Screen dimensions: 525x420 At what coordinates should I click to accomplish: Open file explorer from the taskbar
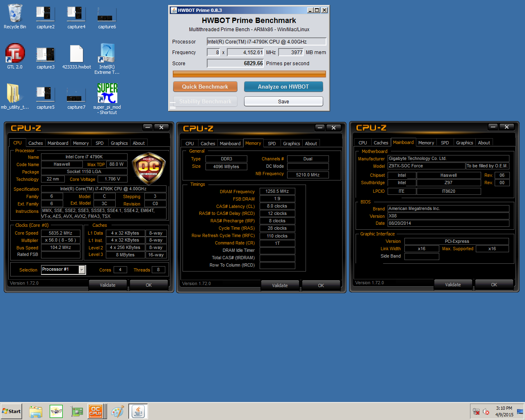[36, 411]
